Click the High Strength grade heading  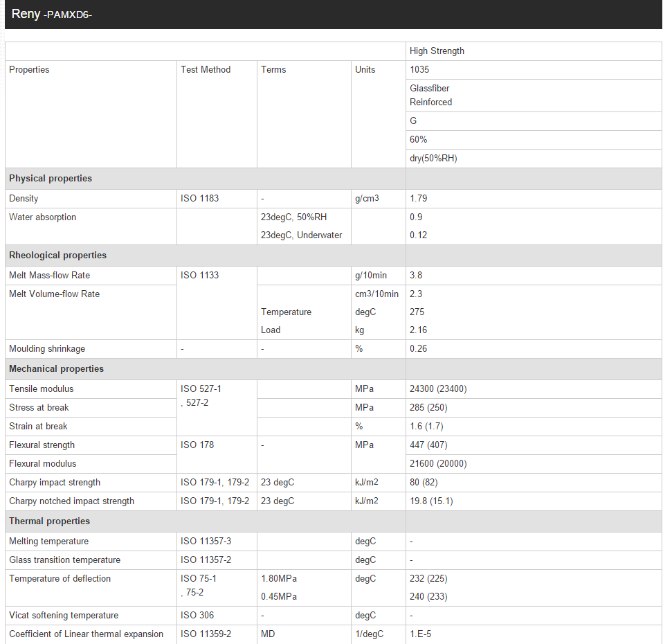[x=437, y=51]
